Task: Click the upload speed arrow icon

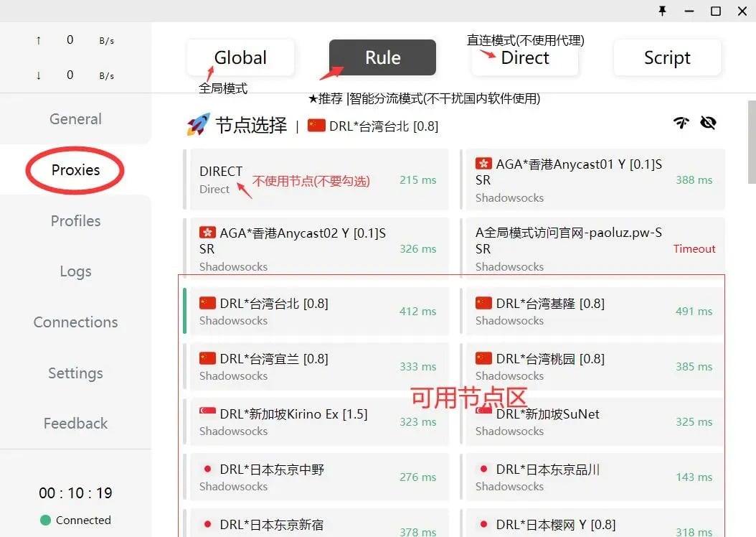Action: click(37, 41)
